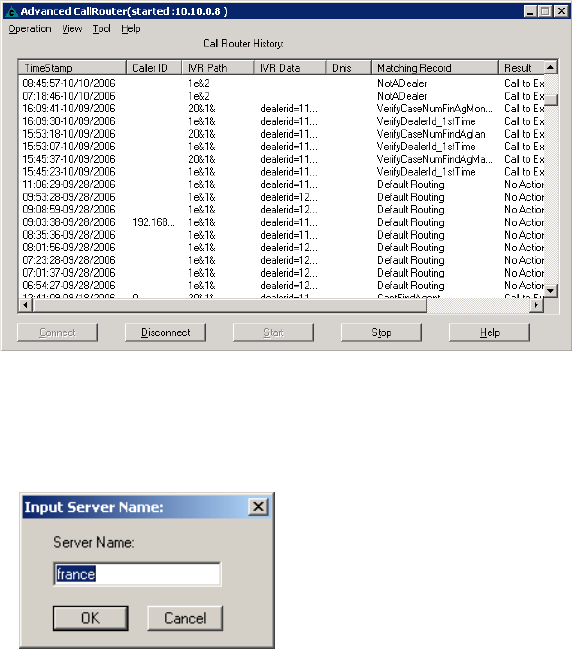Click the horizontal scroll right arrow

[536, 305]
